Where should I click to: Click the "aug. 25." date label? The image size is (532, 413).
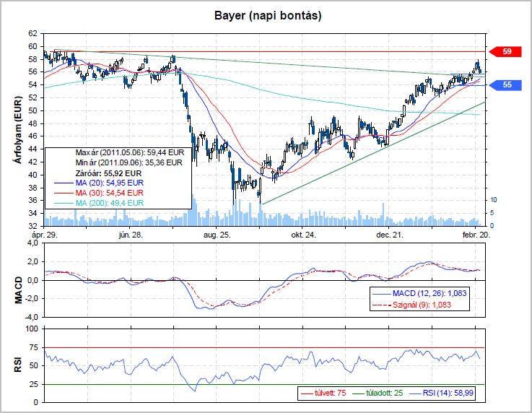click(x=217, y=235)
